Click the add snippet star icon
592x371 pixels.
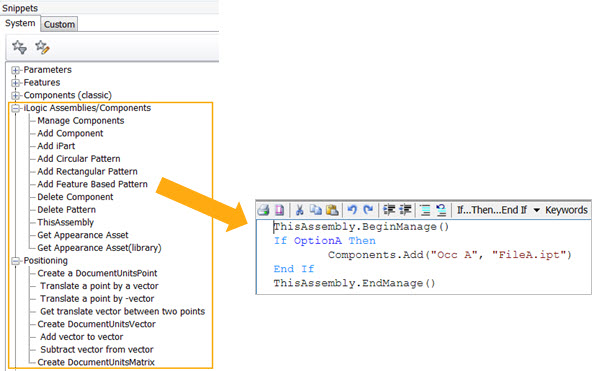19,47
